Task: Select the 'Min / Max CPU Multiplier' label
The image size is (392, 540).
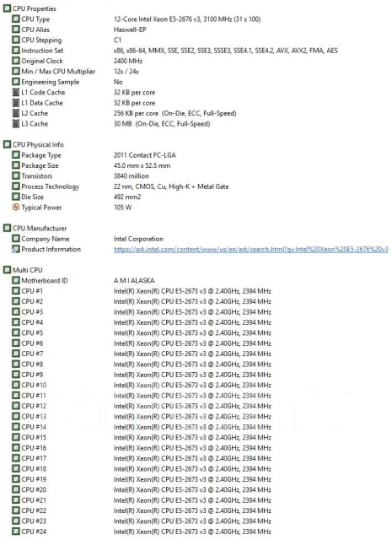Action: pos(58,72)
